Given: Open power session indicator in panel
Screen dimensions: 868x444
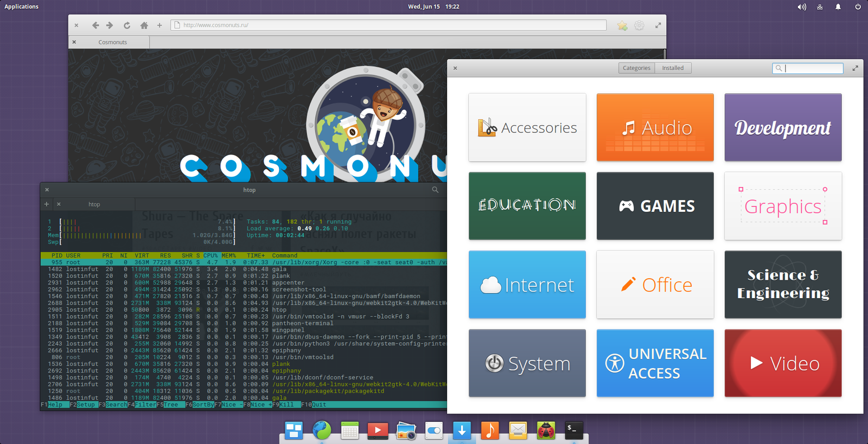Looking at the screenshot, I should click(858, 7).
